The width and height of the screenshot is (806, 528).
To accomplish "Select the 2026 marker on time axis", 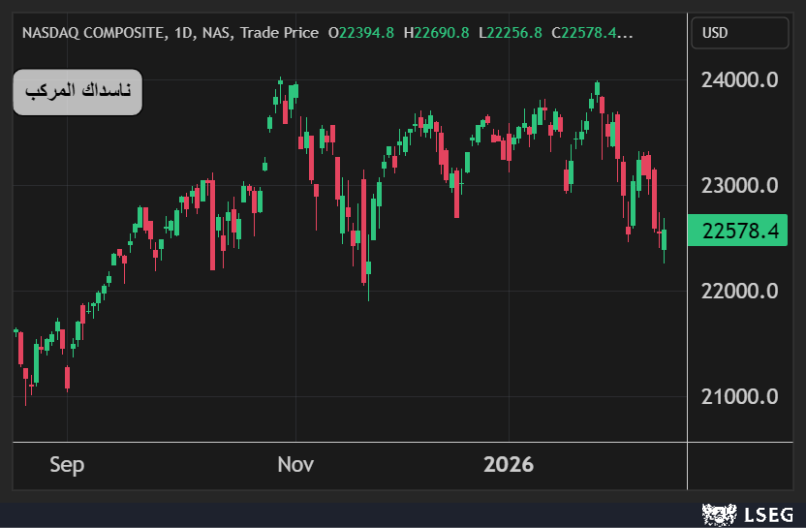I will (509, 465).
